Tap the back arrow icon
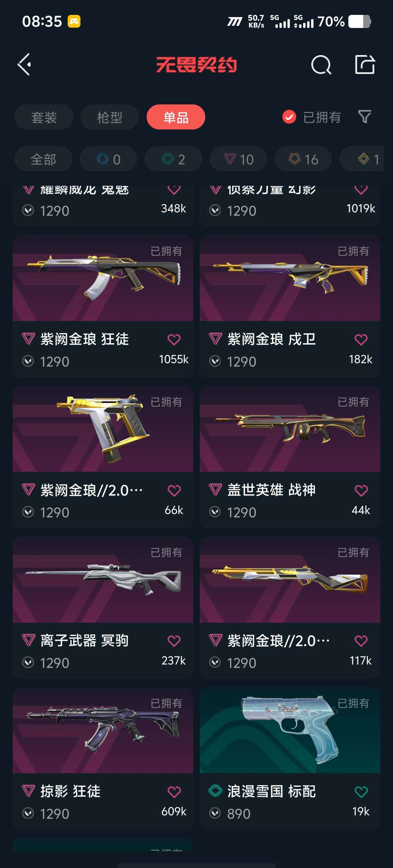This screenshot has height=868, width=393. [24, 65]
